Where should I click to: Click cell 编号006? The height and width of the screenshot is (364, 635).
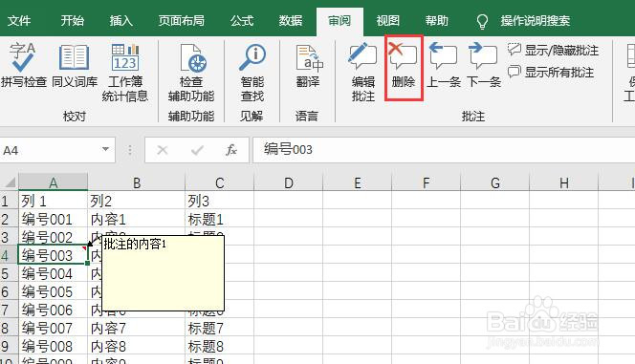pos(53,310)
